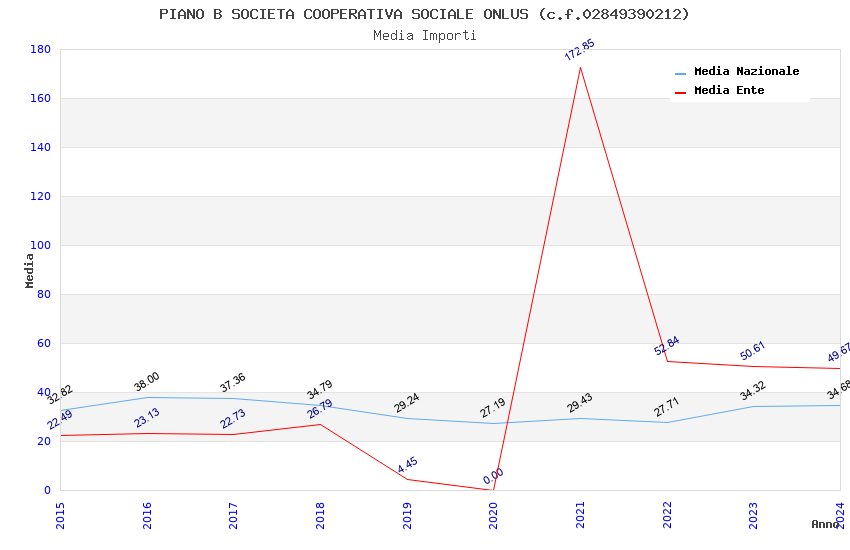Click the subtitle Media Importi

point(424,35)
